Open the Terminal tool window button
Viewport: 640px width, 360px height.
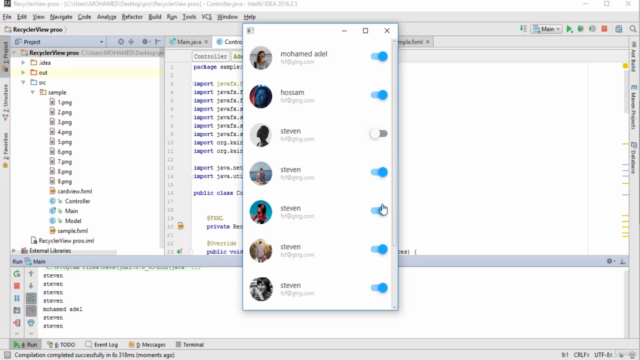[190, 344]
